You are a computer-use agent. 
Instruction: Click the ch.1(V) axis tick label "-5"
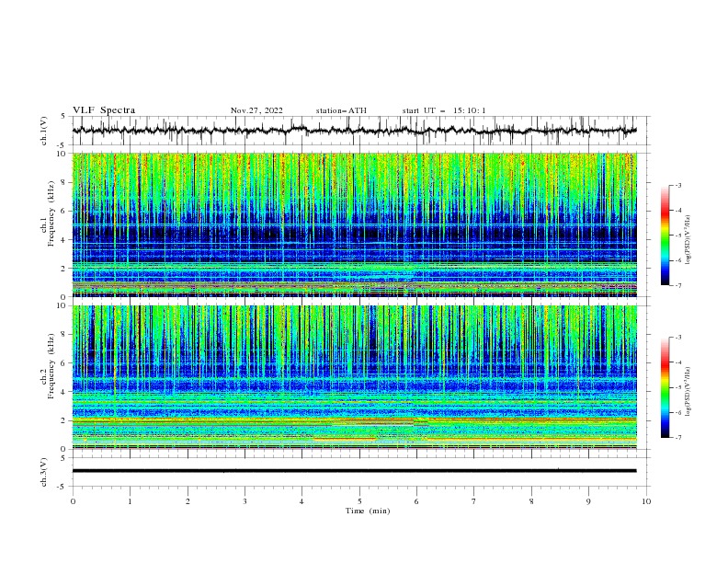(62, 145)
